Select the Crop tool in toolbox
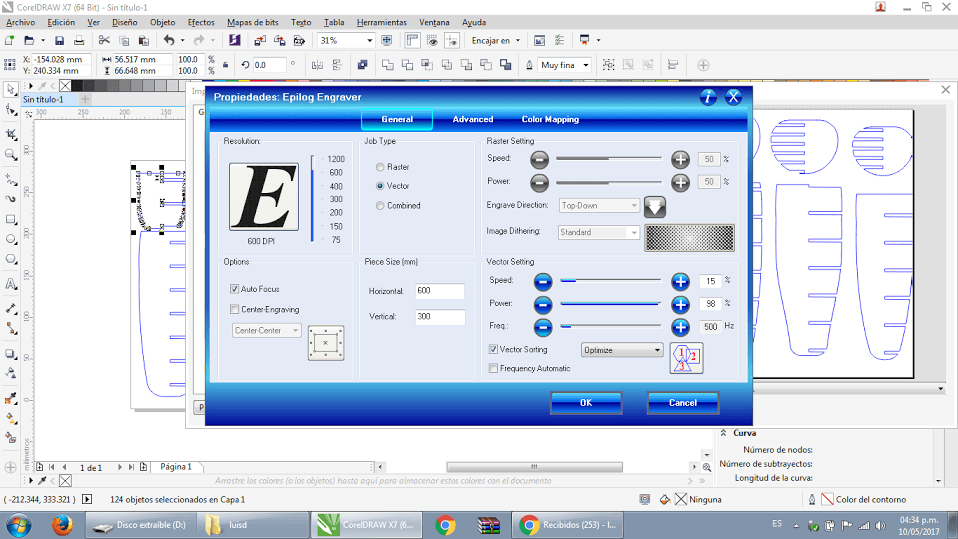This screenshot has width=958, height=539. [x=10, y=134]
